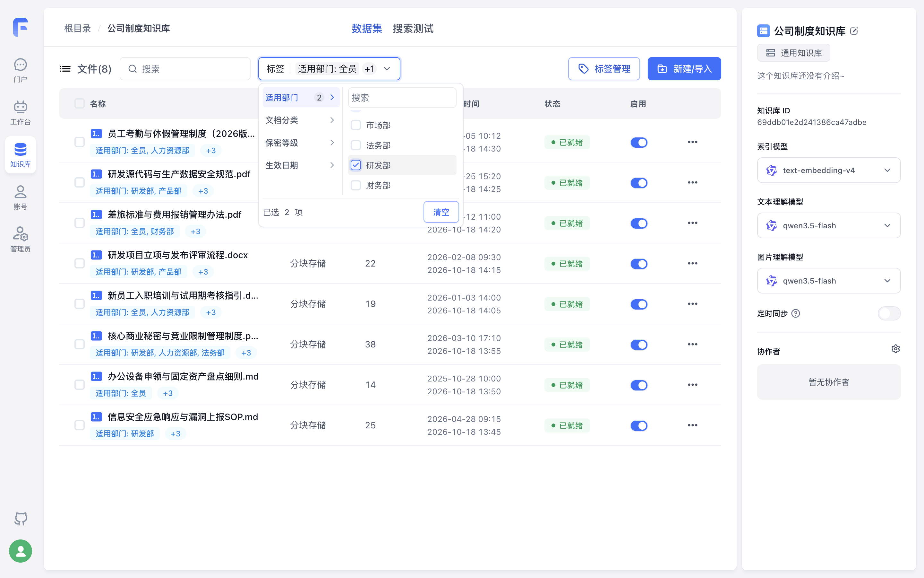This screenshot has width=924, height=578.
Task: Open the 门户 chat portal icon
Action: click(x=20, y=70)
